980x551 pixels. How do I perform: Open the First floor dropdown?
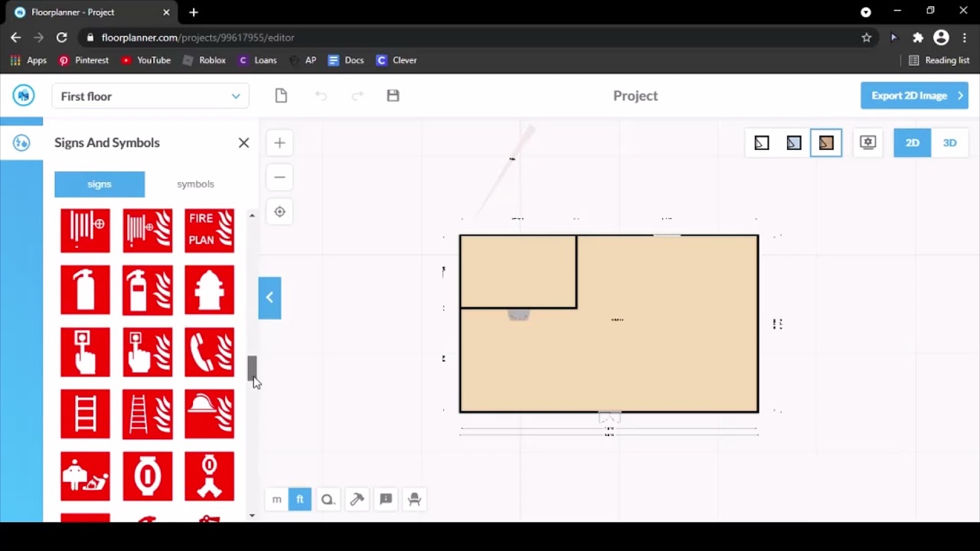pyautogui.click(x=150, y=96)
